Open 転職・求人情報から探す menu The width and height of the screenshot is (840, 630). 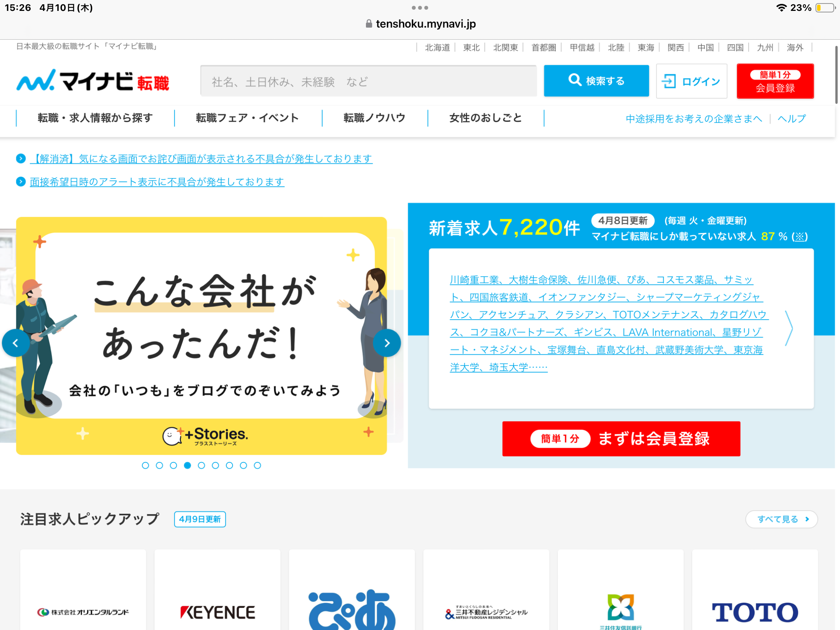[95, 118]
